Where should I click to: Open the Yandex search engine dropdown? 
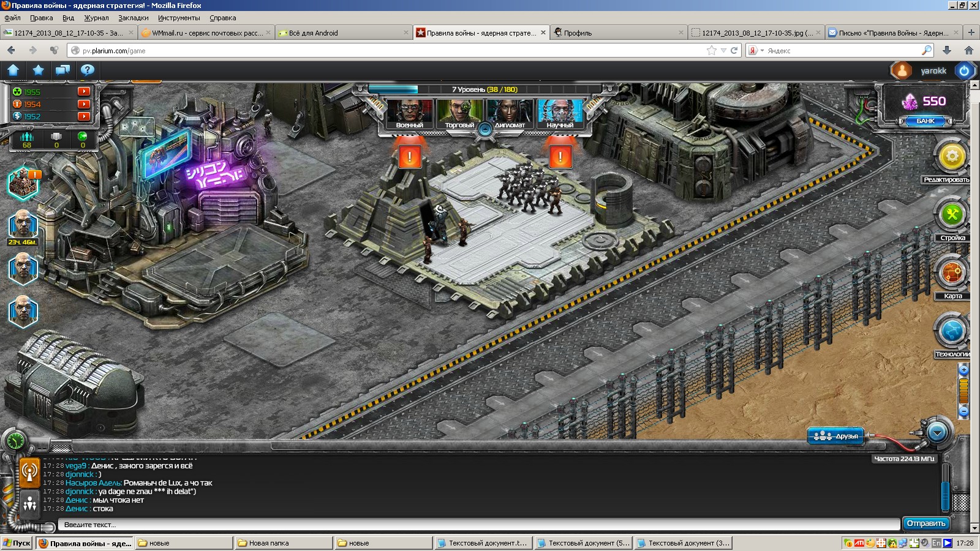(756, 51)
